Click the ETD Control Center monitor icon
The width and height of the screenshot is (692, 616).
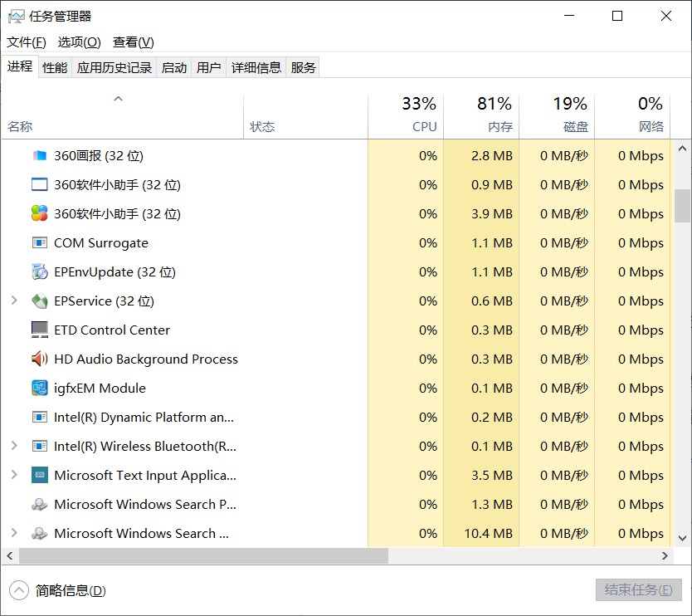(x=40, y=330)
